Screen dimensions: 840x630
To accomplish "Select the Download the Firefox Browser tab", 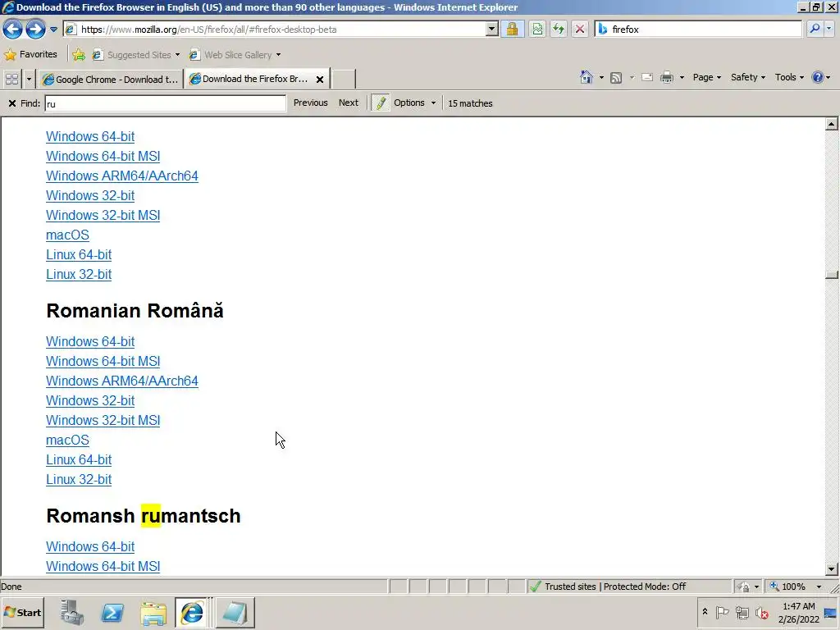I will point(249,79).
